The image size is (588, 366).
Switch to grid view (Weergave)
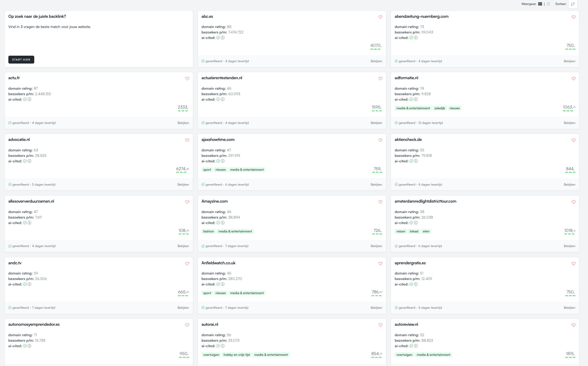click(x=540, y=4)
